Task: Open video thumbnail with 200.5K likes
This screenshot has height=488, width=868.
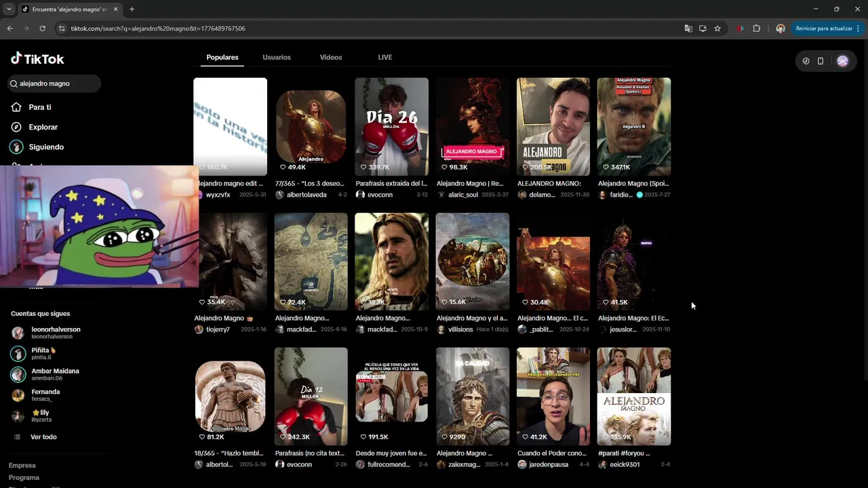Action: [553, 127]
